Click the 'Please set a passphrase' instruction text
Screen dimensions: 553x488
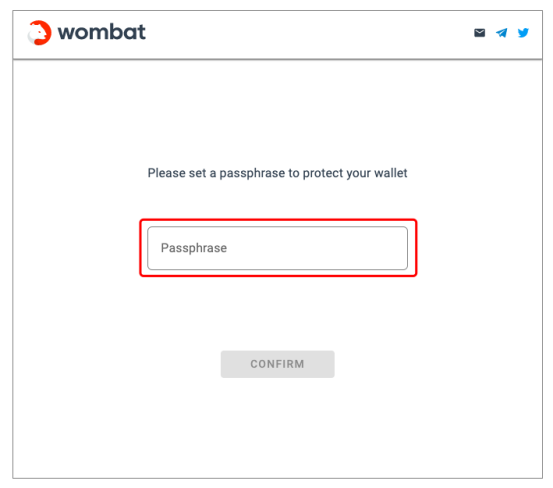278,173
